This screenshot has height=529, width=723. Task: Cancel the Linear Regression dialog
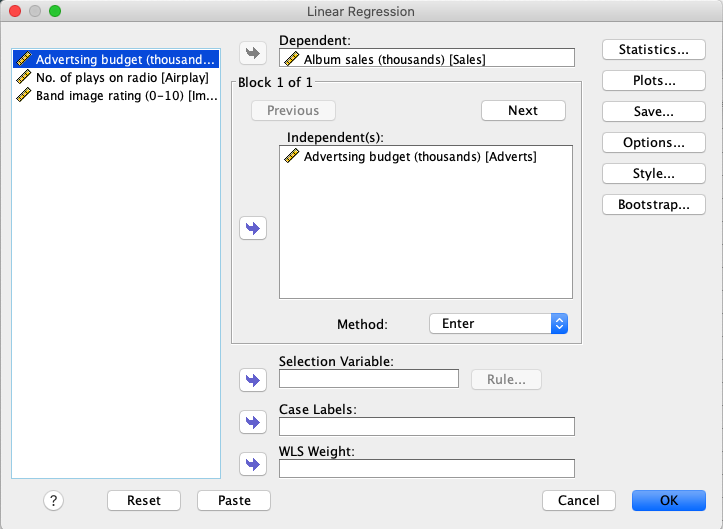click(579, 500)
